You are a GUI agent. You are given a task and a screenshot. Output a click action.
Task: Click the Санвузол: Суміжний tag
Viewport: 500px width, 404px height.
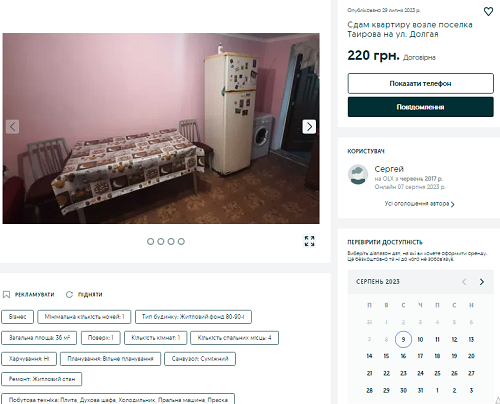click(x=200, y=359)
